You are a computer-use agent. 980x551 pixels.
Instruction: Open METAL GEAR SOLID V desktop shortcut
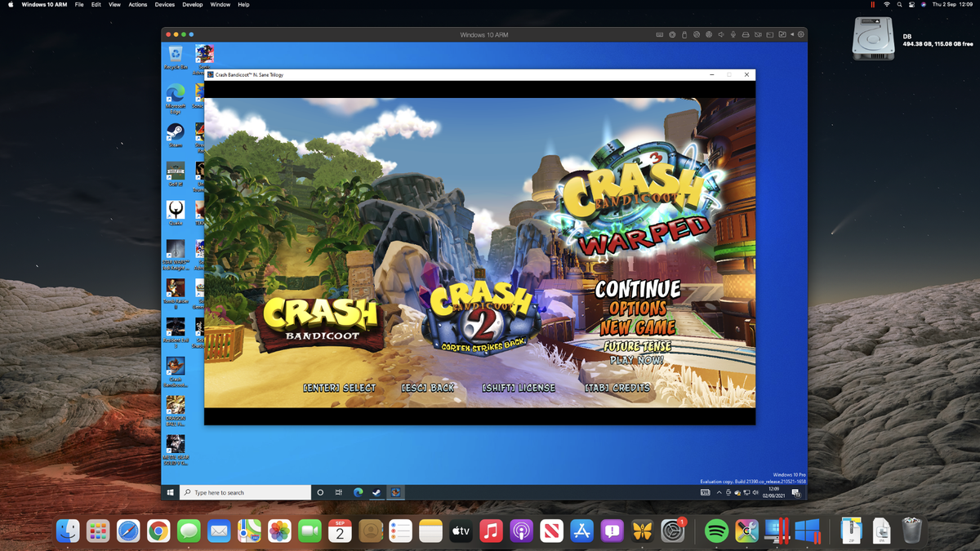176,451
